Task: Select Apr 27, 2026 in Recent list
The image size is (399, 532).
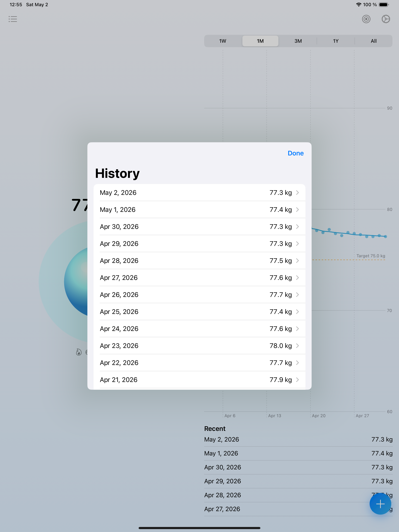Action: tap(298, 509)
